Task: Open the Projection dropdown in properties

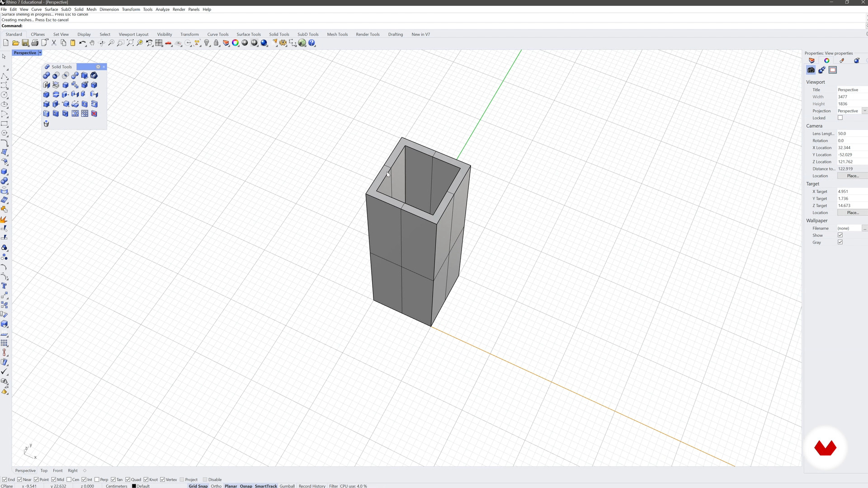Action: (x=864, y=111)
